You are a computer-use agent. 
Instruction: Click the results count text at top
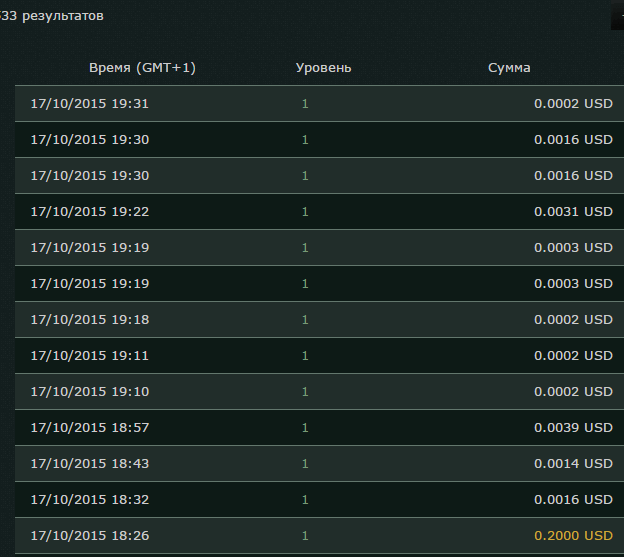[52, 16]
